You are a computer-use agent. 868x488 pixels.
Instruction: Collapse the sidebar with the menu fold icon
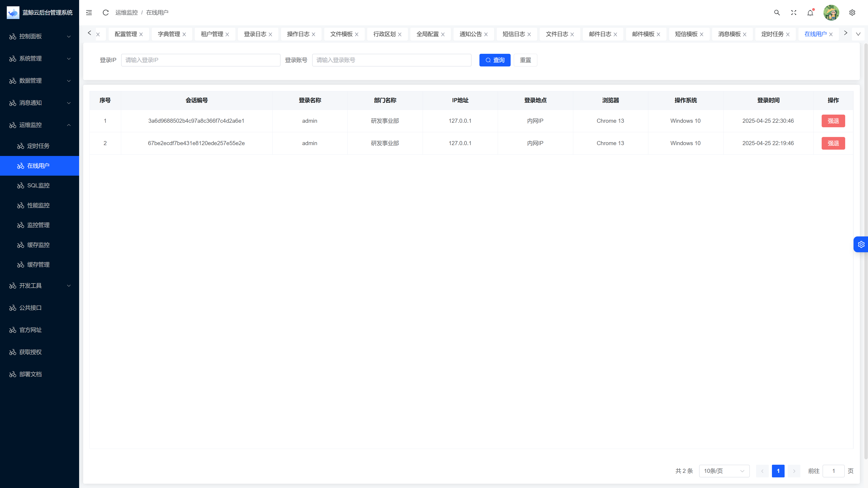(89, 12)
